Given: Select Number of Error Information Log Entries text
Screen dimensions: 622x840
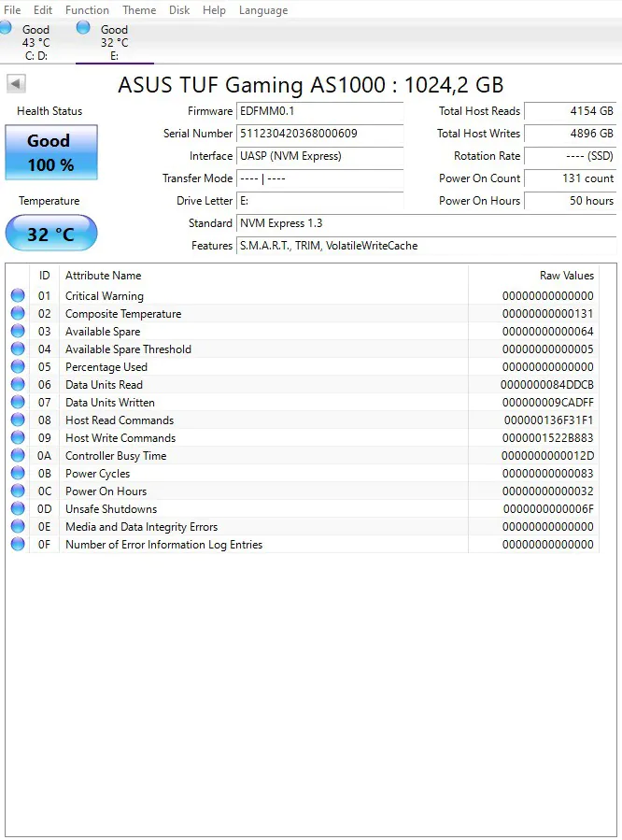Looking at the screenshot, I should [163, 545].
